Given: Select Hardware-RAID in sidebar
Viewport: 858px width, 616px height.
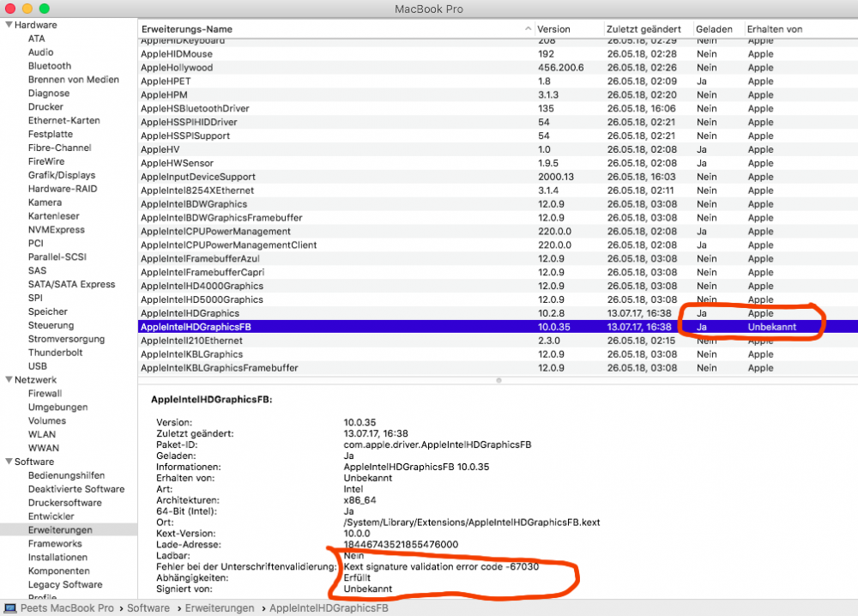Looking at the screenshot, I should (x=63, y=189).
